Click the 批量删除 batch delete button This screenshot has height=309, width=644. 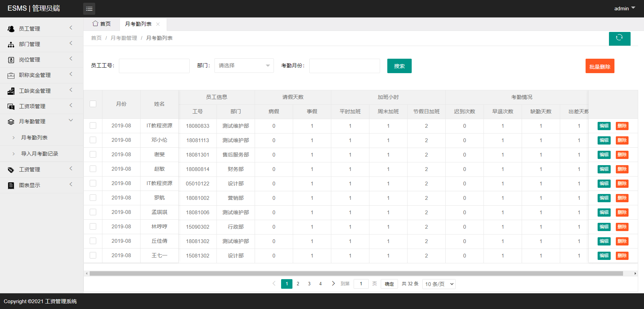(600, 66)
